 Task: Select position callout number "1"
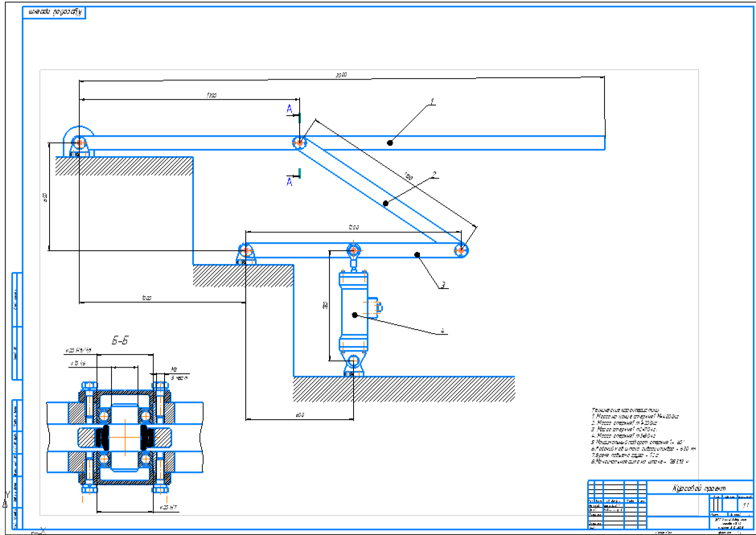[432, 101]
